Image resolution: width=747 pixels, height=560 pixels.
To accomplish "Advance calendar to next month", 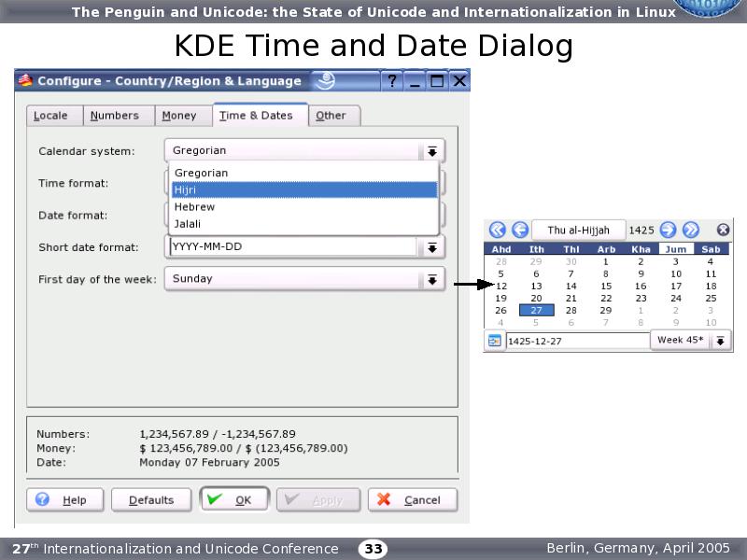I will pos(668,230).
